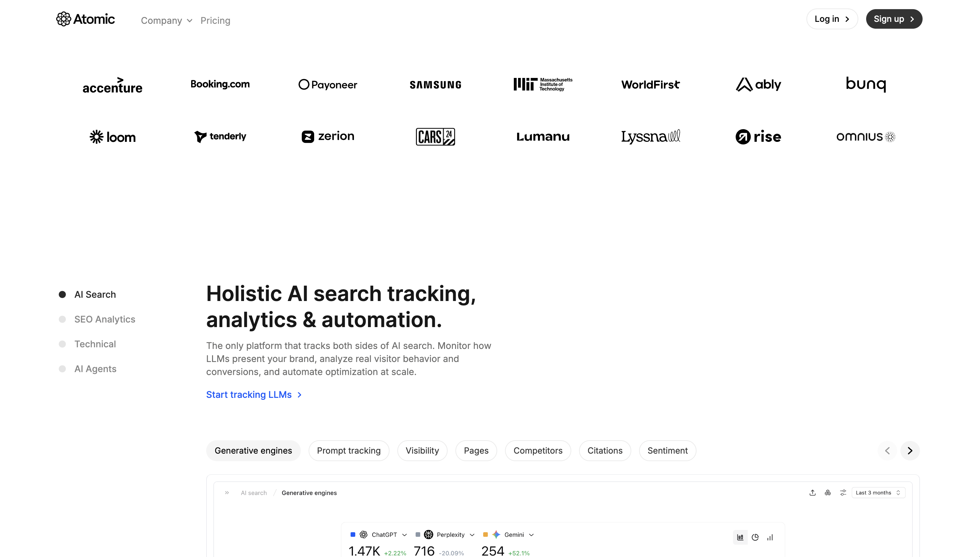
Task: Select the stacked bar chart view icon
Action: (740, 537)
